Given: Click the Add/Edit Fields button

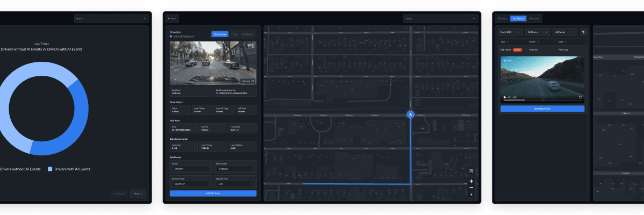Looking at the screenshot, I should [213, 193].
